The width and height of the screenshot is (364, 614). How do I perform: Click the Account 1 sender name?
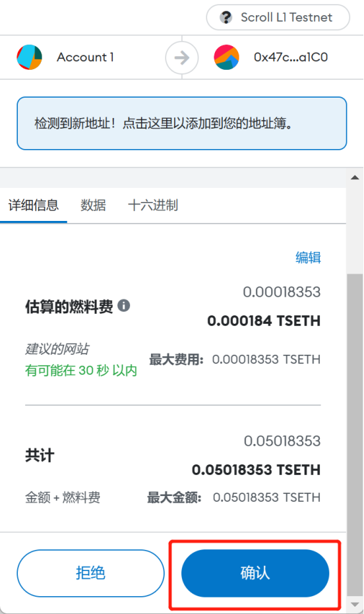[x=85, y=57]
